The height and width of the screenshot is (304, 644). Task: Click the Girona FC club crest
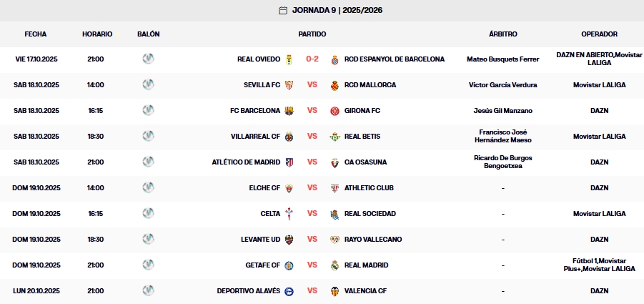click(335, 111)
